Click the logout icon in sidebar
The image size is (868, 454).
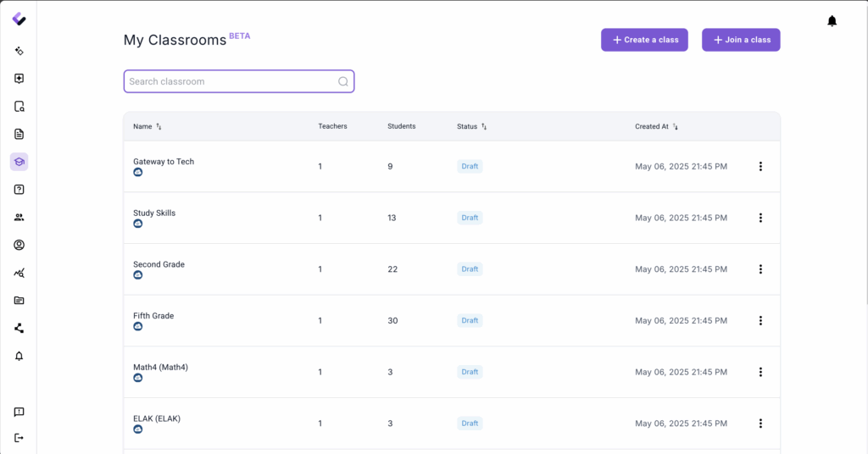click(19, 438)
